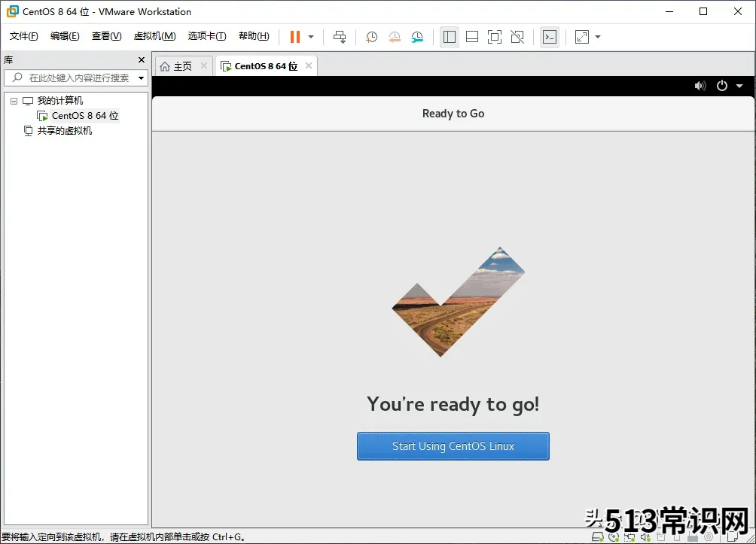The image size is (756, 544).
Task: Click the library search input field
Action: [x=76, y=77]
